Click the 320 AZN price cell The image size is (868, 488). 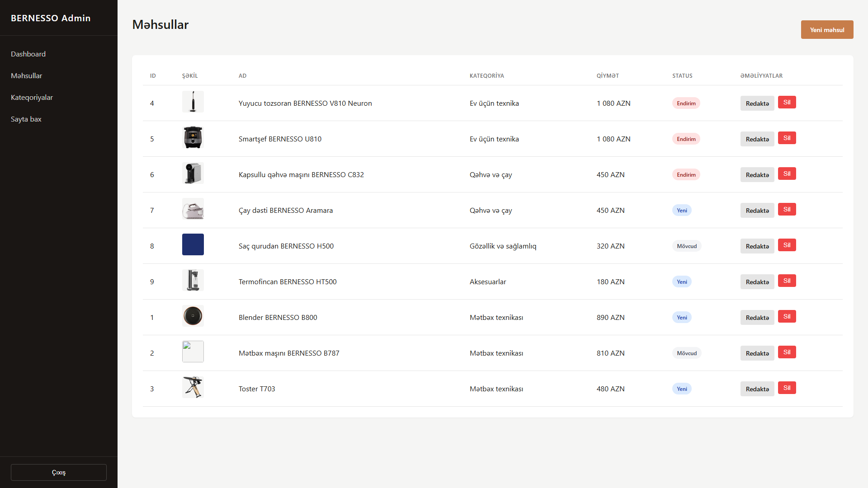610,246
